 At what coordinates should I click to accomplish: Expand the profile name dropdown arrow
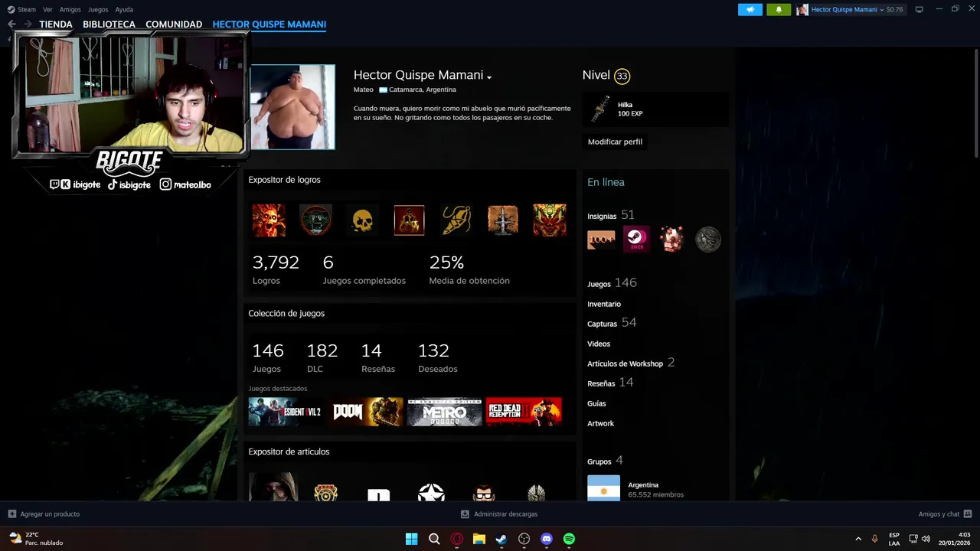point(488,77)
